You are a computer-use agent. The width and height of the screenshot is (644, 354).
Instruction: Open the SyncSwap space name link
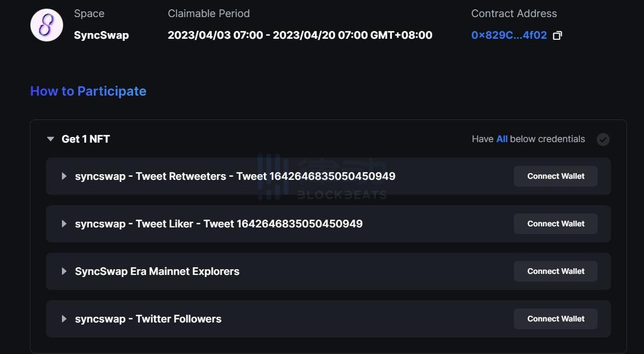coord(101,35)
